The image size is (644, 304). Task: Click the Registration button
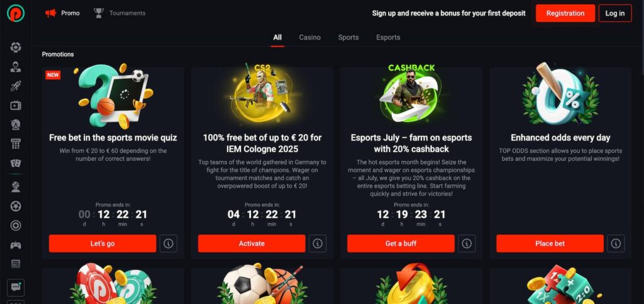click(x=565, y=13)
